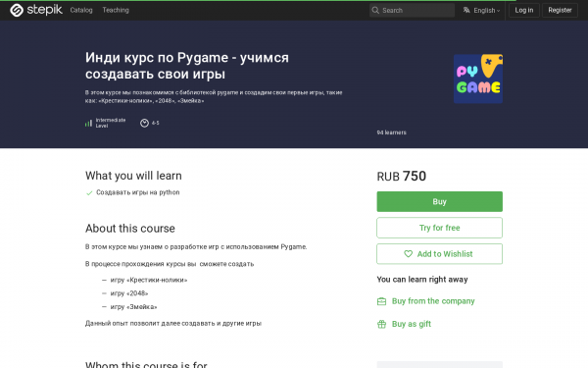The height and width of the screenshot is (368, 588).
Task: Click the gift box icon
Action: pos(381,324)
